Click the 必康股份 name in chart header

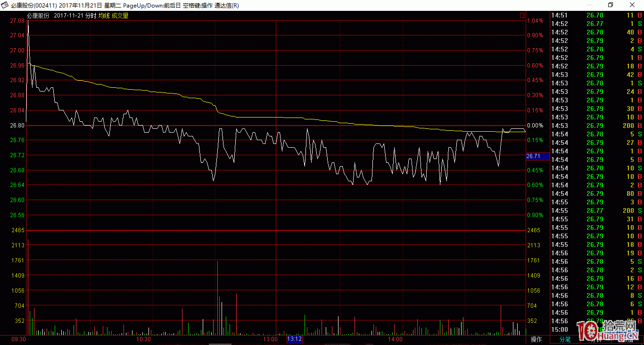38,16
